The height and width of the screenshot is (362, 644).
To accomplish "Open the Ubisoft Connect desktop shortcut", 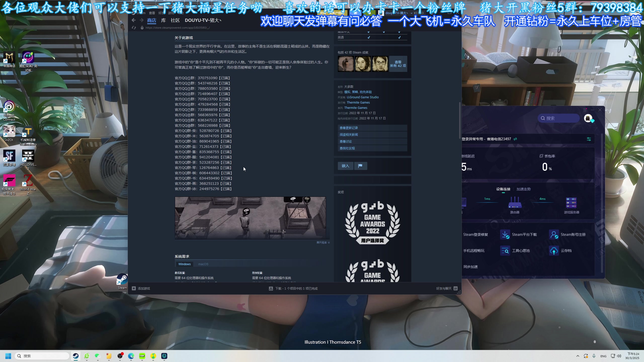I will tap(9, 111).
